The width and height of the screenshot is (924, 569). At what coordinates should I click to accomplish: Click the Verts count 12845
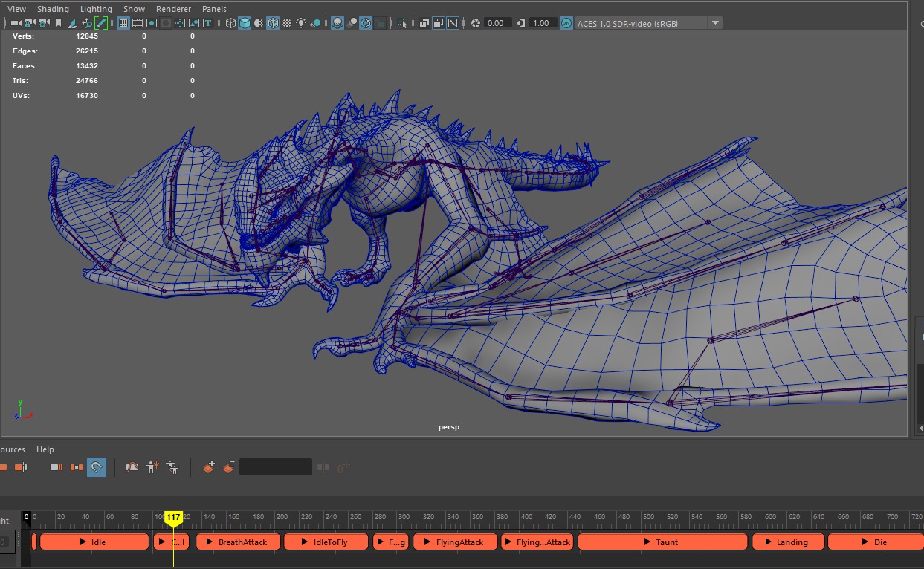(x=87, y=36)
